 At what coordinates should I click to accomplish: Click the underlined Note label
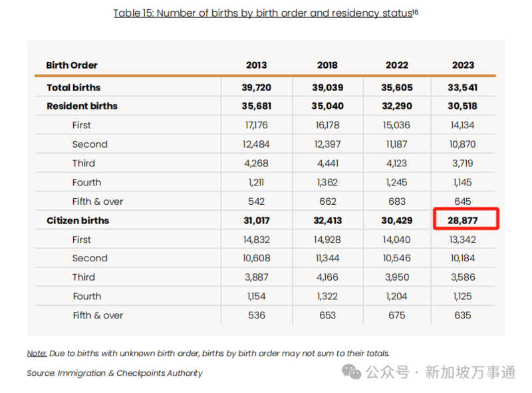pos(37,353)
